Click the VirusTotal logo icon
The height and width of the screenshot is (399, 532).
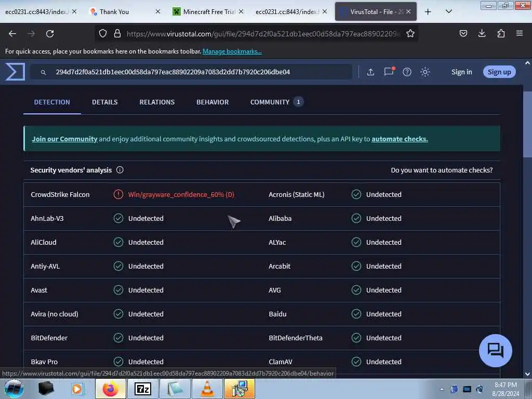(x=15, y=72)
